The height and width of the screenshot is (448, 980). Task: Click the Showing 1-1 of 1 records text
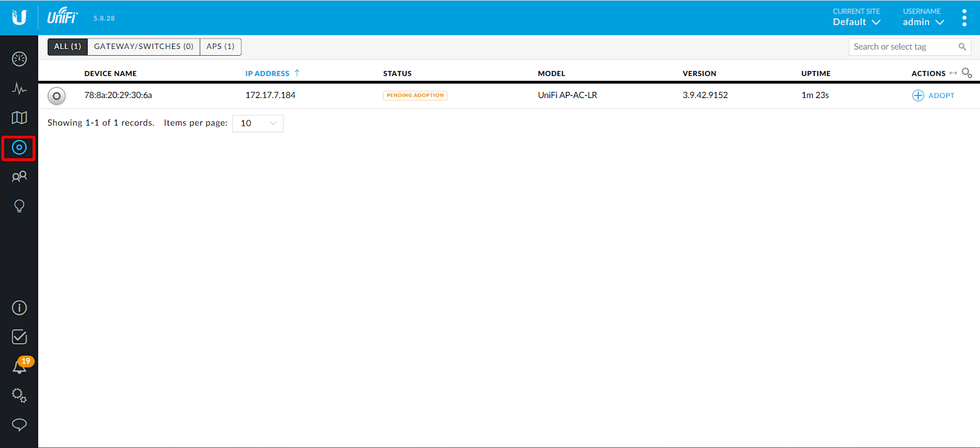(x=101, y=123)
